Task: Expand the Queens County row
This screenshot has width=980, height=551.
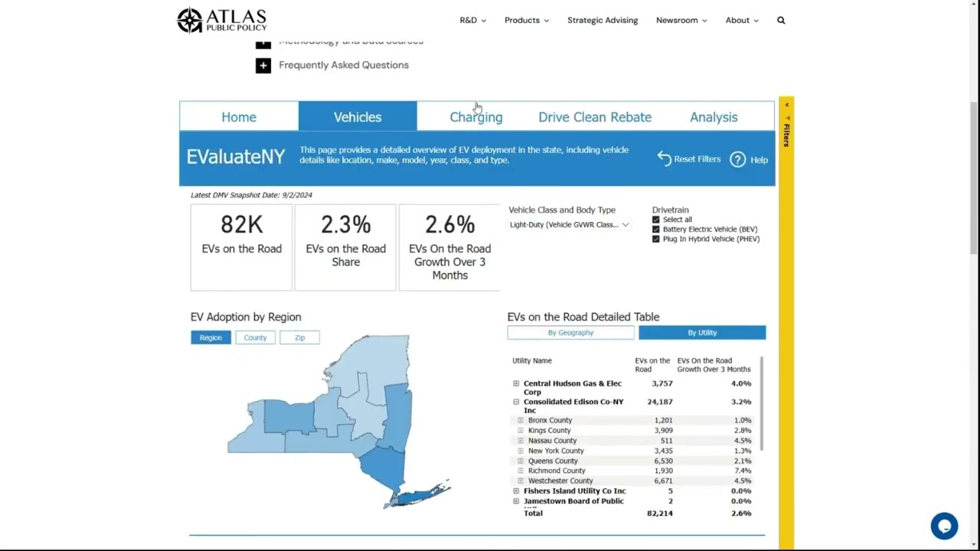Action: [x=521, y=461]
